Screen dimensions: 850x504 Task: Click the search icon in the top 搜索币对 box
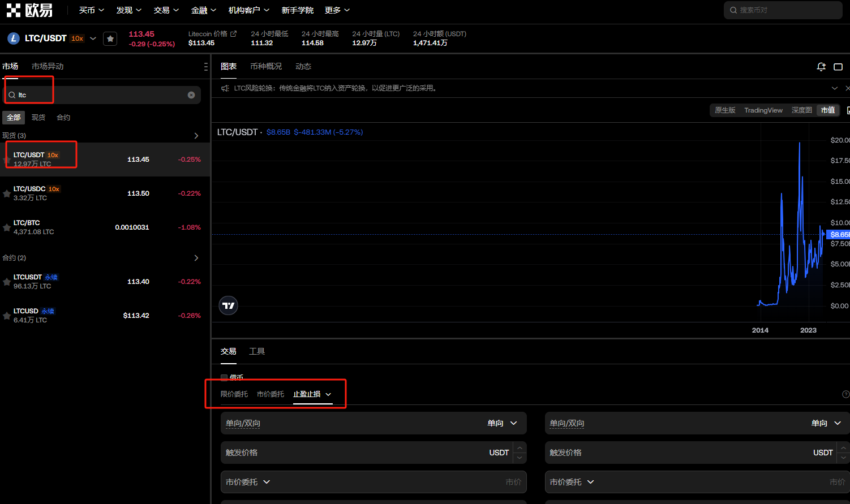point(733,10)
